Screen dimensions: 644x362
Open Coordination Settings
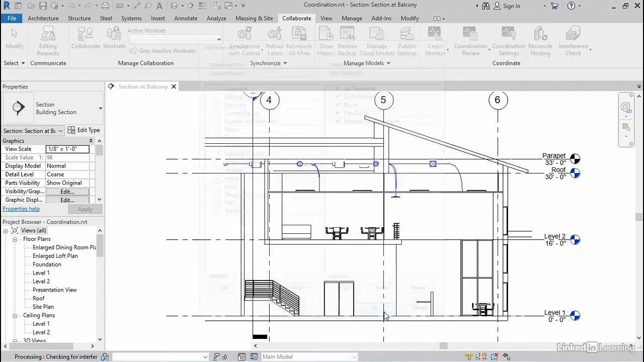tap(509, 41)
